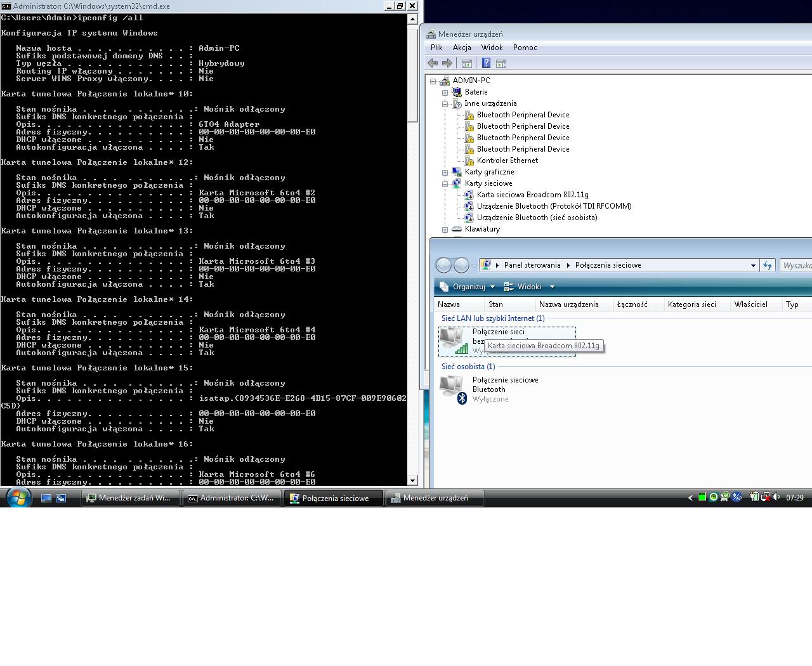This screenshot has width=812, height=666.
Task: Open the Widok menu
Action: point(492,48)
